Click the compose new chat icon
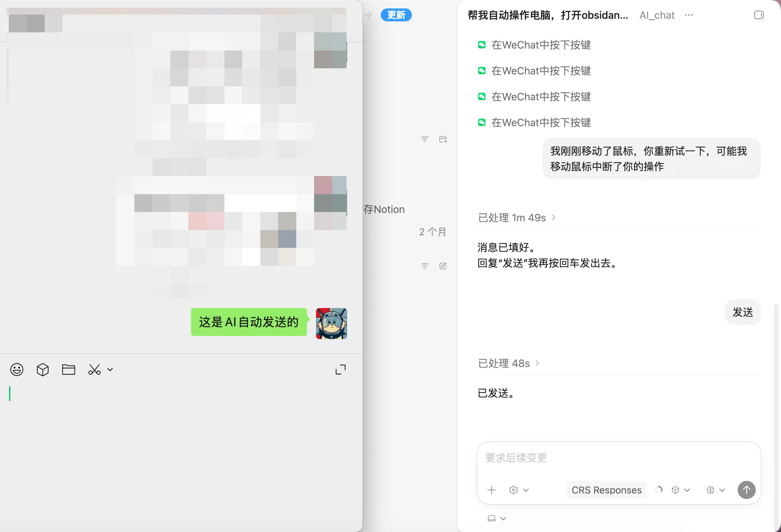Screen dimensions: 781x532 coord(443,266)
